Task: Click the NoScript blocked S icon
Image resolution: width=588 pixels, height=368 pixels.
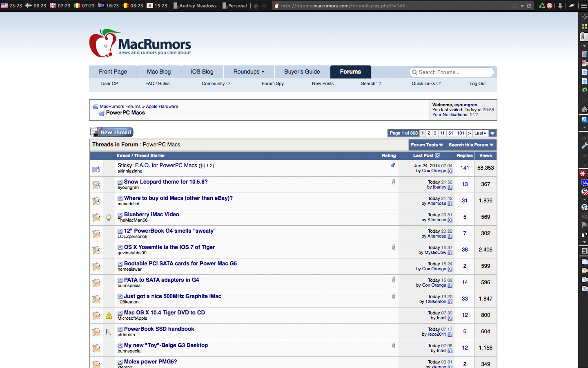Action: (x=584, y=192)
